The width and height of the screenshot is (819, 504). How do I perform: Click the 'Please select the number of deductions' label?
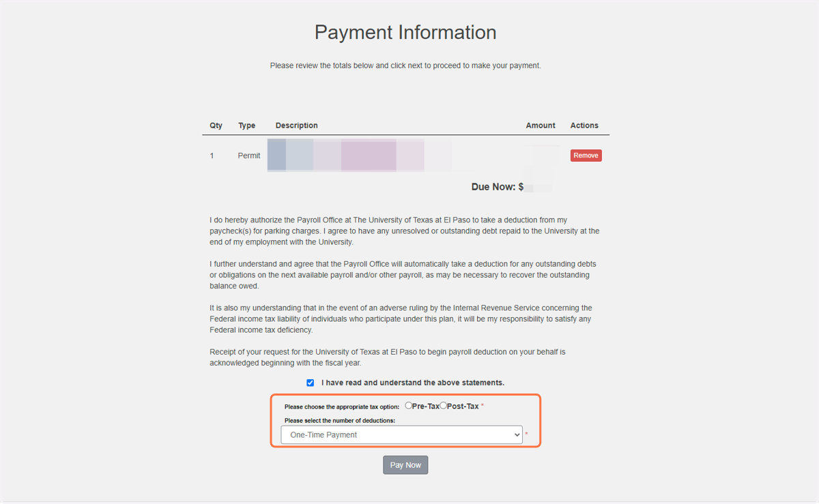340,421
